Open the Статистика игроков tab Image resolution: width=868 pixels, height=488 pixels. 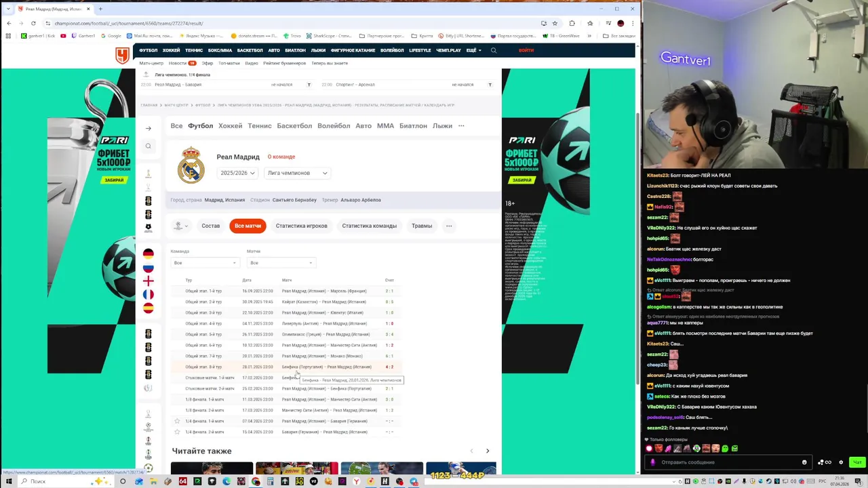pos(301,226)
